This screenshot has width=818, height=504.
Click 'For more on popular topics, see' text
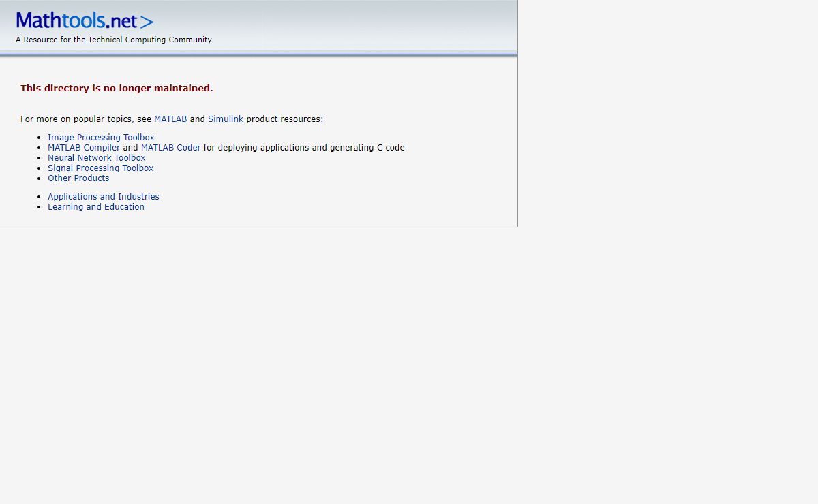(x=86, y=119)
